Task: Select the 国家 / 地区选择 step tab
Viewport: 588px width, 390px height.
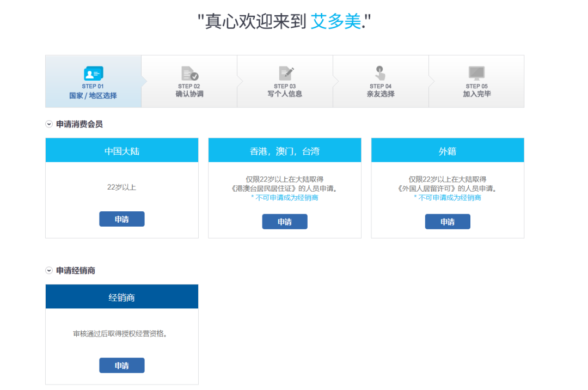Action: 94,81
